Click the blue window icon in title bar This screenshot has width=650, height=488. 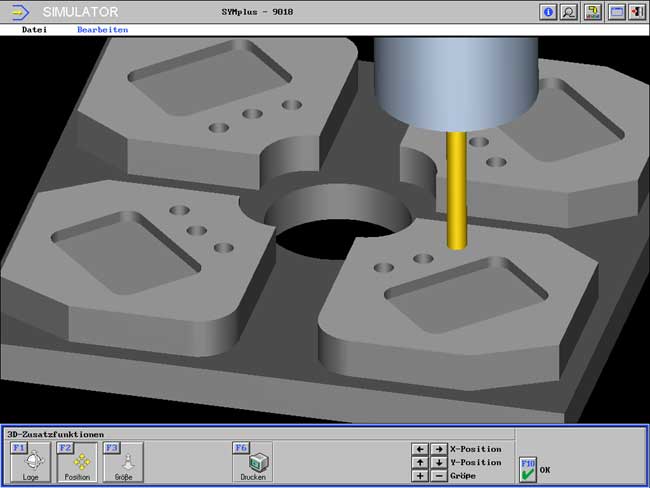pos(616,12)
